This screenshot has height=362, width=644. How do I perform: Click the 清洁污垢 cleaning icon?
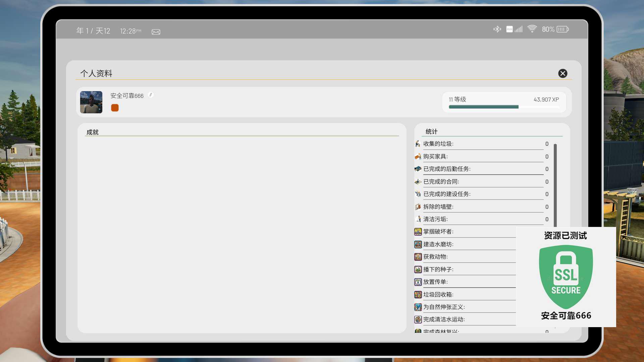(x=418, y=219)
